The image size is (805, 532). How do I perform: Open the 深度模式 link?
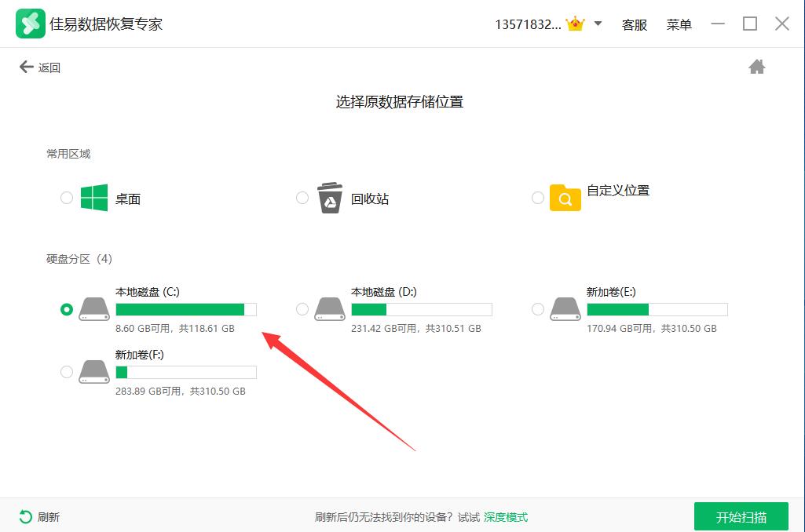click(x=506, y=517)
